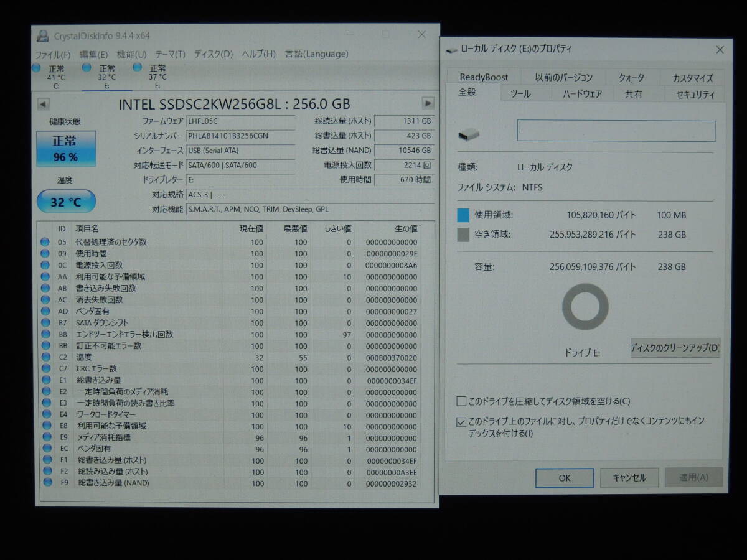This screenshot has height=560, width=747.
Task: Open the ヘルプ(H) menu
Action: (258, 54)
